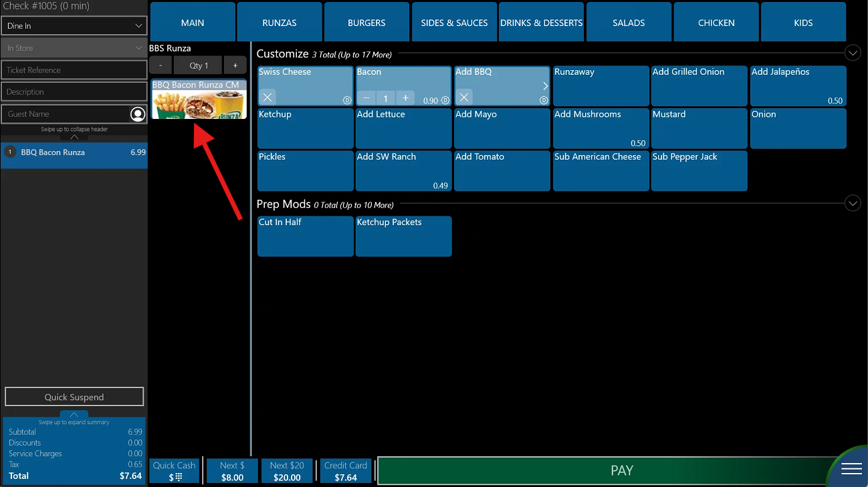Select the Cut In Half prep mod
The image size is (868, 487).
(x=305, y=236)
